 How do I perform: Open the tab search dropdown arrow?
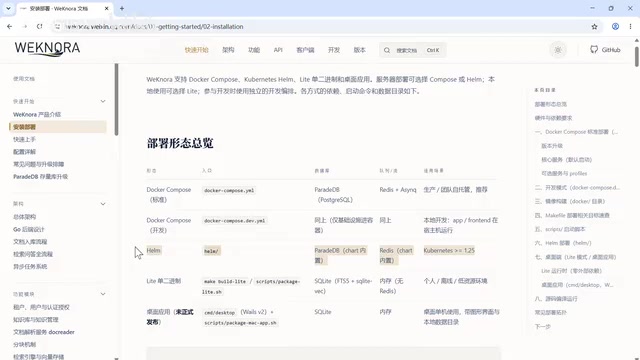click(x=8, y=9)
